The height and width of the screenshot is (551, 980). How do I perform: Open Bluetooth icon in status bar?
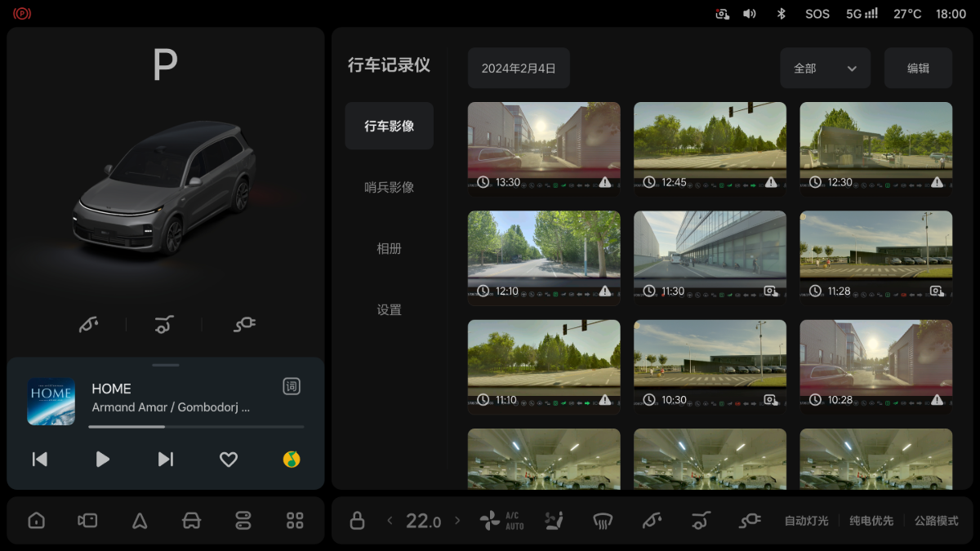781,14
